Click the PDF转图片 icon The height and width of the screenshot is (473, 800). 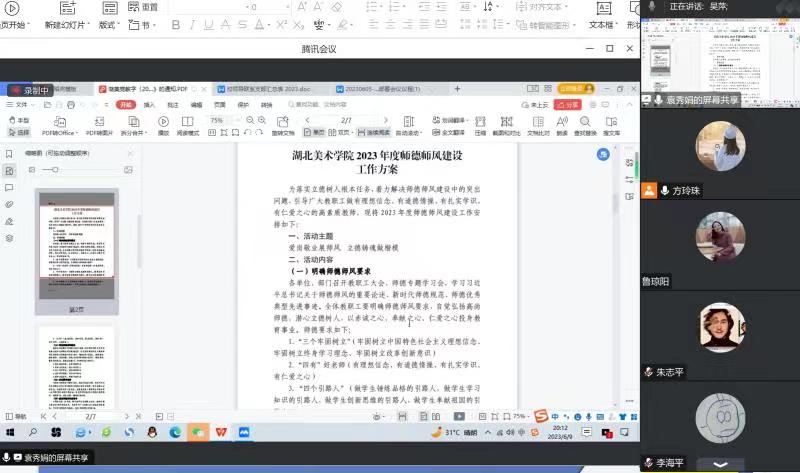[99, 123]
